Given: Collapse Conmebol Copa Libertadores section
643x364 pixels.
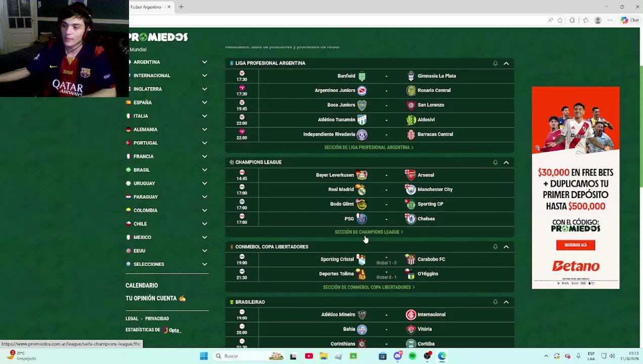Looking at the screenshot, I should pos(506,247).
